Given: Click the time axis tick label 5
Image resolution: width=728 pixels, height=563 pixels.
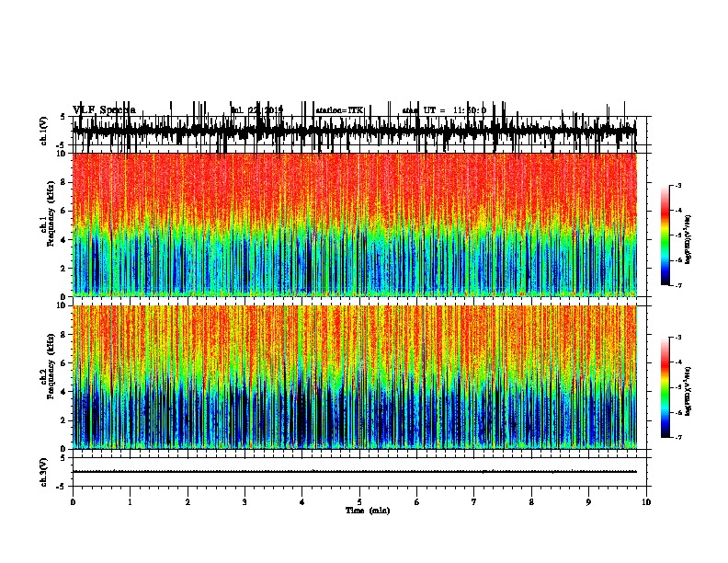Looking at the screenshot, I should (359, 502).
